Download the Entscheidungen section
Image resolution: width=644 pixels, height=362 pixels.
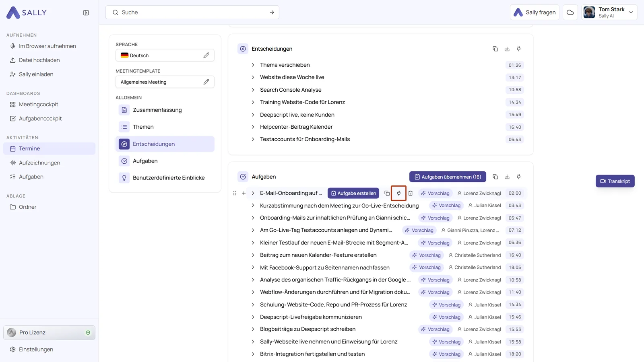[x=507, y=49]
